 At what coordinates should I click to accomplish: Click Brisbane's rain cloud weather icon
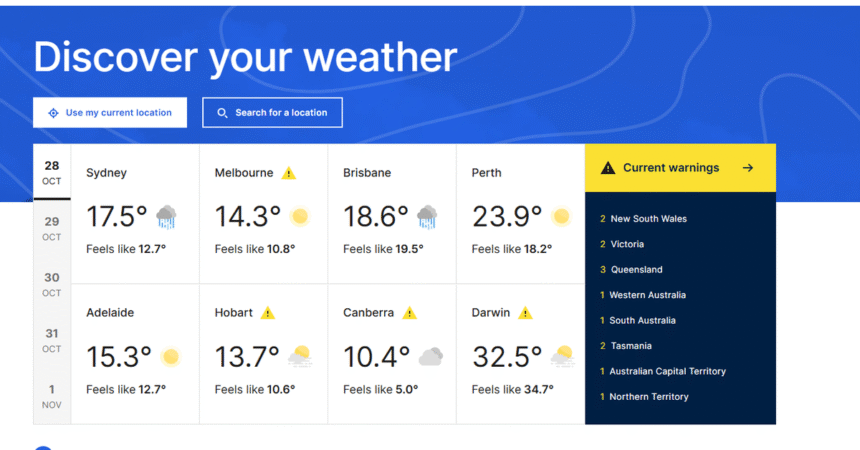pyautogui.click(x=427, y=216)
